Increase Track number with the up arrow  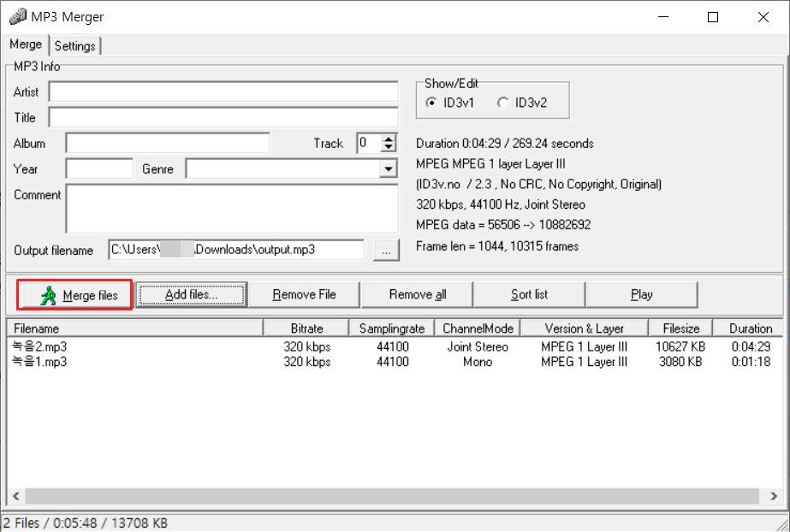pyautogui.click(x=388, y=139)
